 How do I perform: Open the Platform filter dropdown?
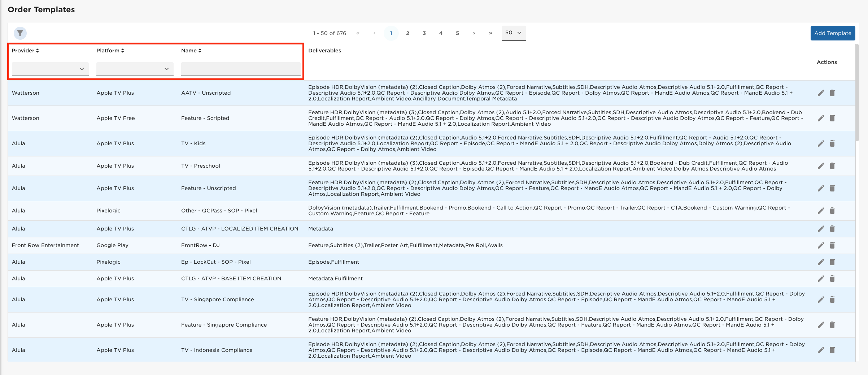click(135, 69)
